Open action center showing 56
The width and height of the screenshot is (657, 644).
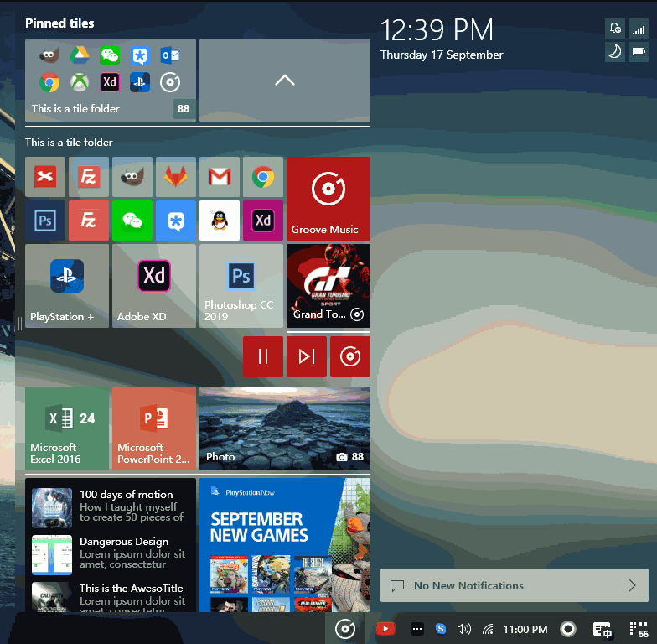(x=639, y=629)
